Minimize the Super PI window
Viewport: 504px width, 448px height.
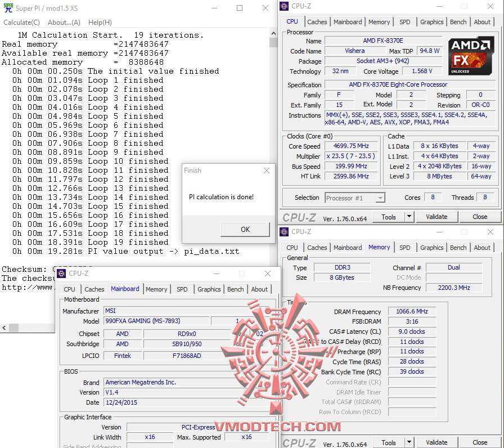click(214, 8)
